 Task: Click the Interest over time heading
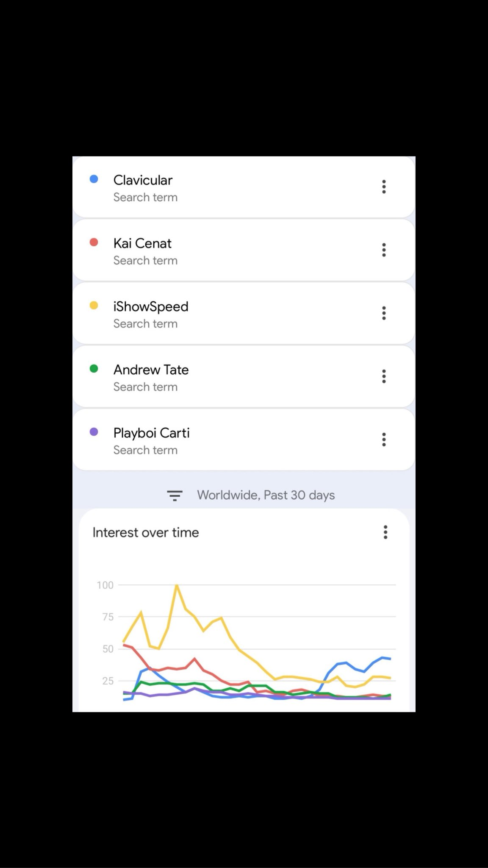point(146,532)
